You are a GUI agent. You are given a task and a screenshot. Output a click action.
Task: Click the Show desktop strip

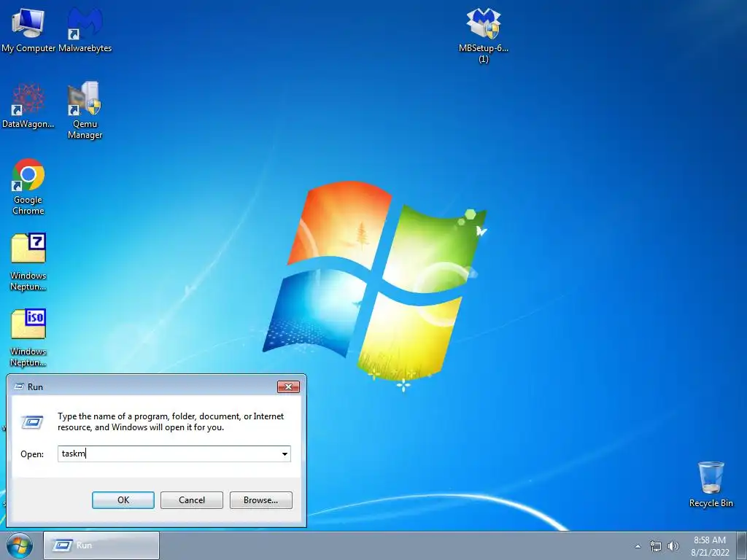point(741,546)
